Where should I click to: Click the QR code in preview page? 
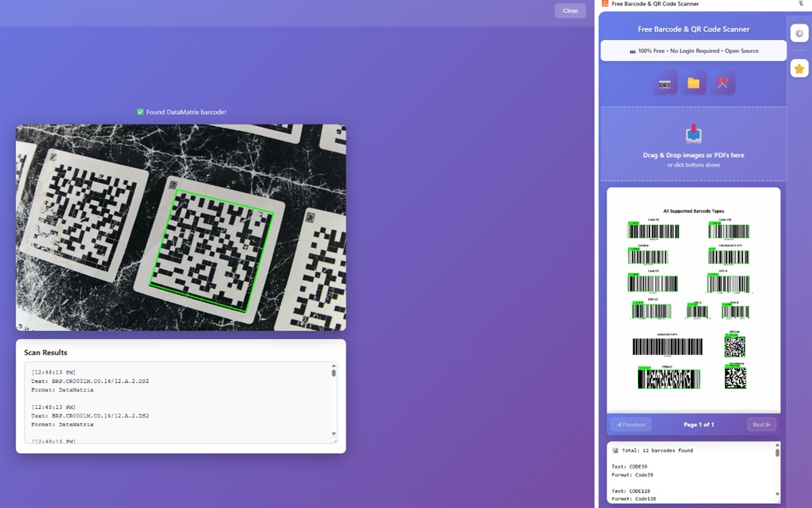(735, 346)
